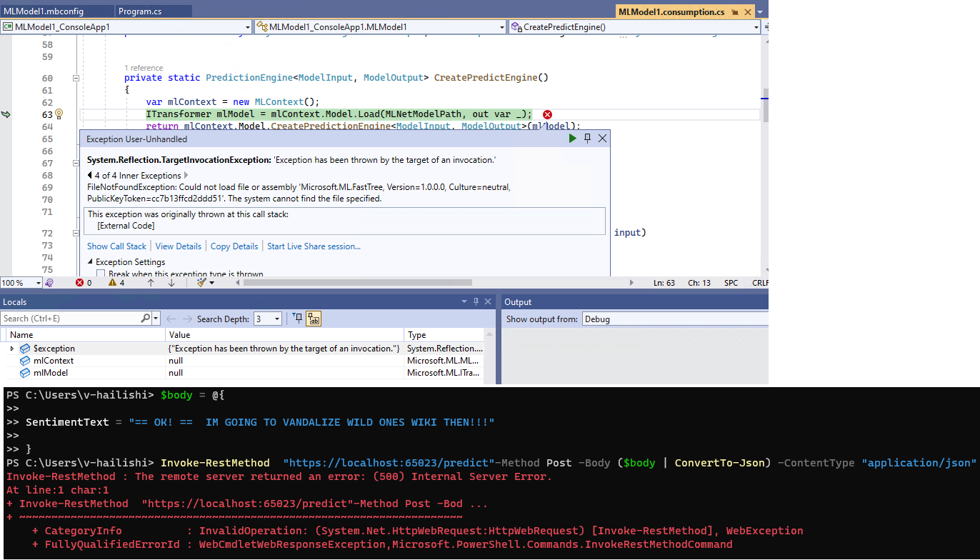
Task: Click the Copy Details link in exception popup
Action: 234,246
